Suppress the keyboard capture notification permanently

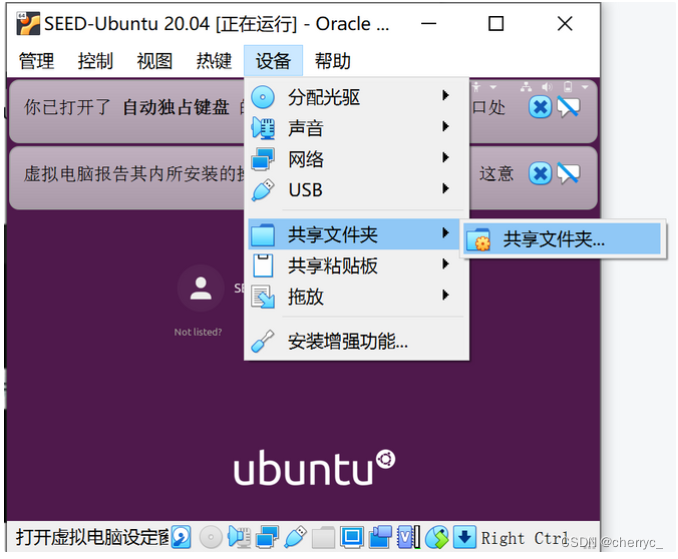click(x=568, y=107)
